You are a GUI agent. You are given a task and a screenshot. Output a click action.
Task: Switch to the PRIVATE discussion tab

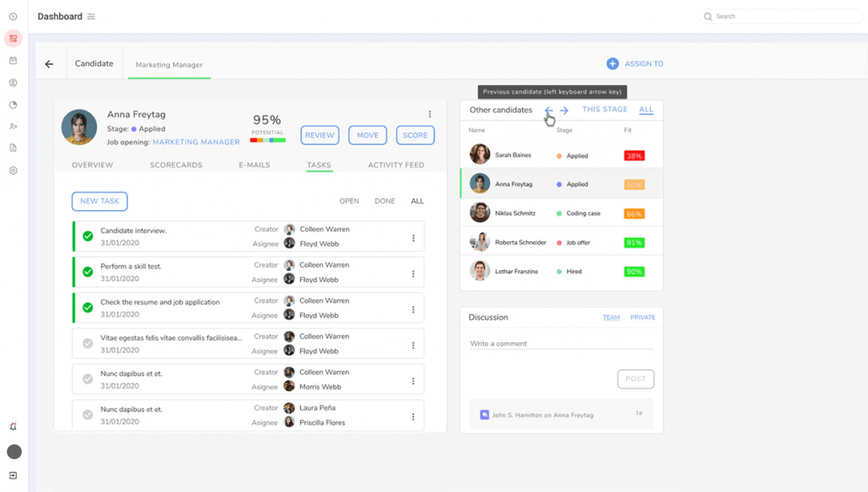tap(643, 317)
